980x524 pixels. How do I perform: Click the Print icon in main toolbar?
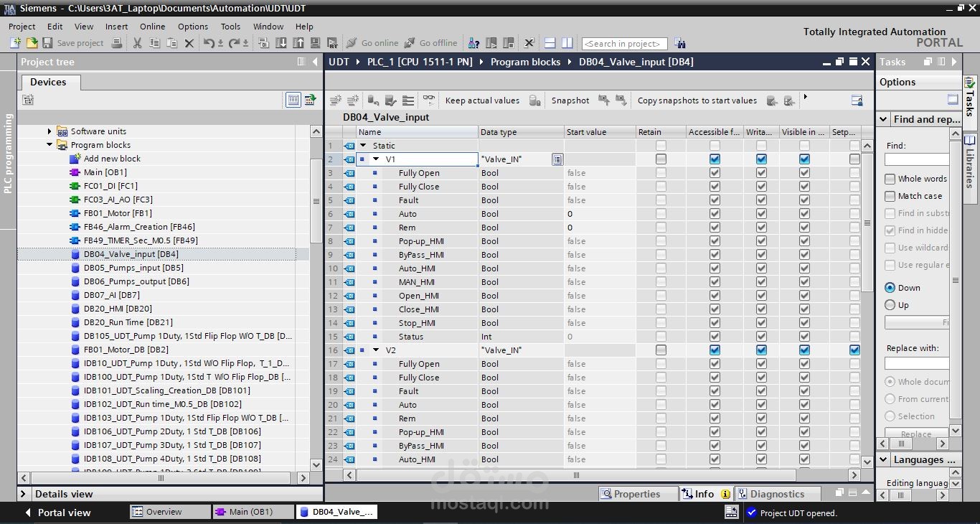pyautogui.click(x=117, y=43)
